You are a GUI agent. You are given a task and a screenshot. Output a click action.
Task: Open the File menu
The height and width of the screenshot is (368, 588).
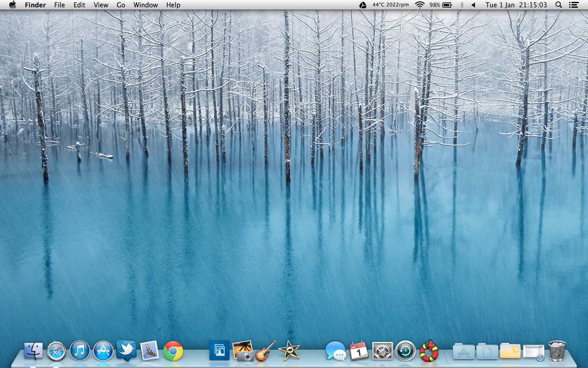(59, 5)
